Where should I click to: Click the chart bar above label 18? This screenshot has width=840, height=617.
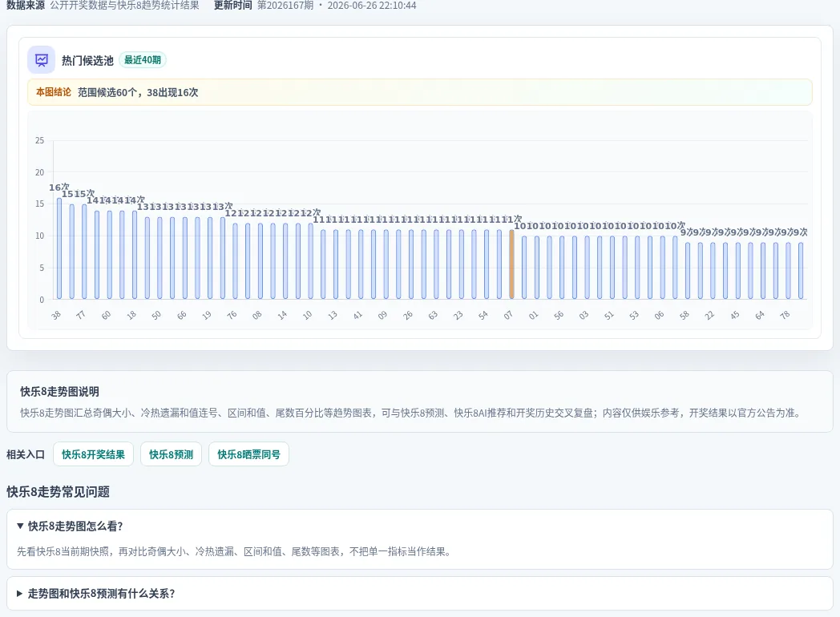pos(135,255)
